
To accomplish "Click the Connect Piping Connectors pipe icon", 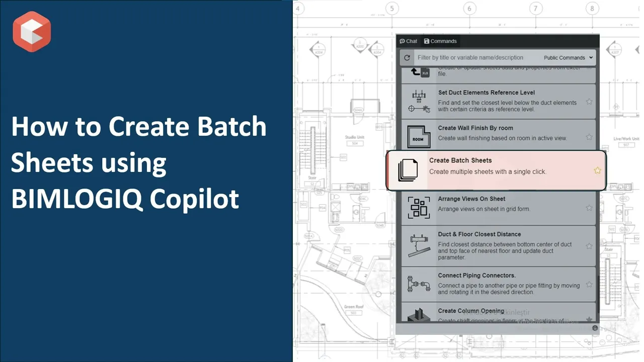I will pyautogui.click(x=419, y=285).
